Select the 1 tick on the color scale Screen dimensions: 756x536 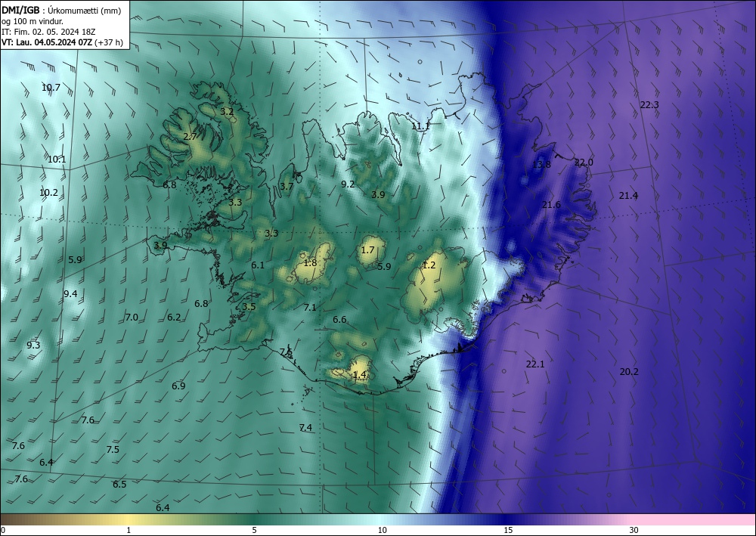coord(129,531)
